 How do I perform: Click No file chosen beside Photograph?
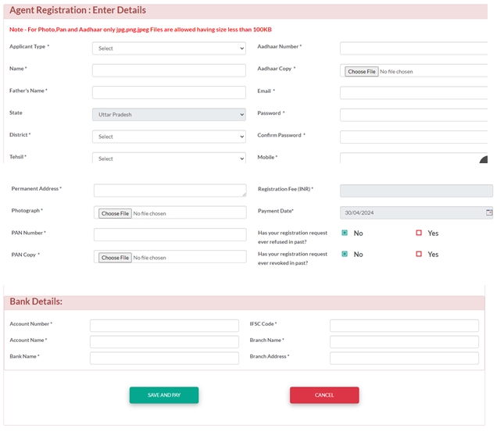[x=149, y=214]
